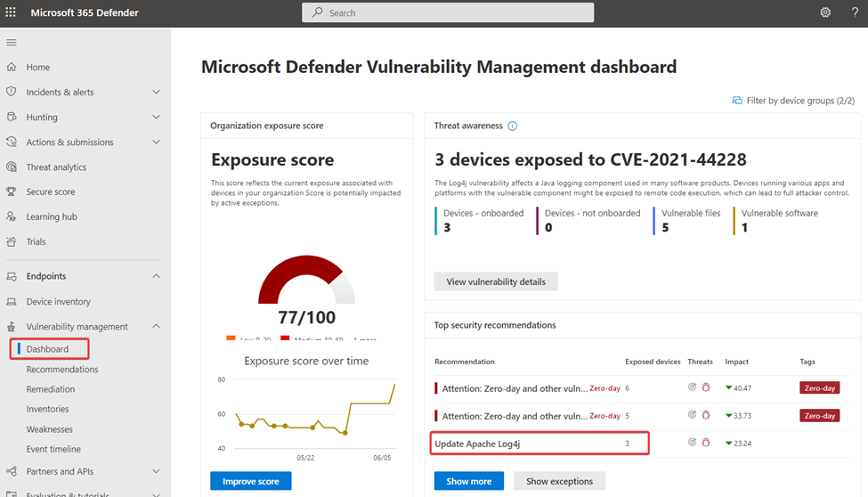Collapse the Endpoints section chevron
The width and height of the screenshot is (868, 497).
tap(156, 276)
